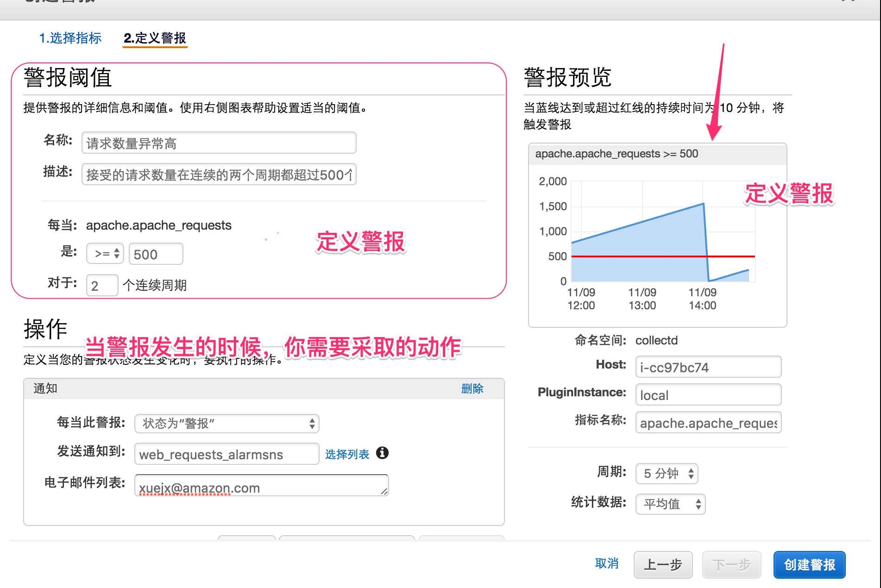Click the Host field showing i-cc97bc74
881x588 pixels.
click(708, 367)
